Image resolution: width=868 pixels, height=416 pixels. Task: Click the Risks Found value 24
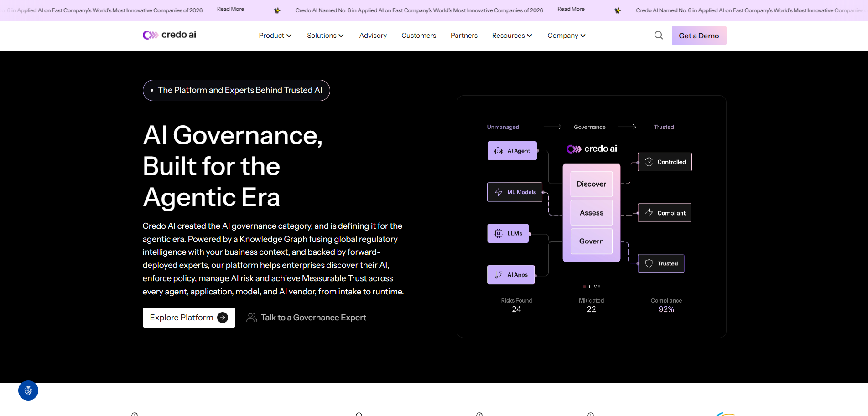point(516,309)
